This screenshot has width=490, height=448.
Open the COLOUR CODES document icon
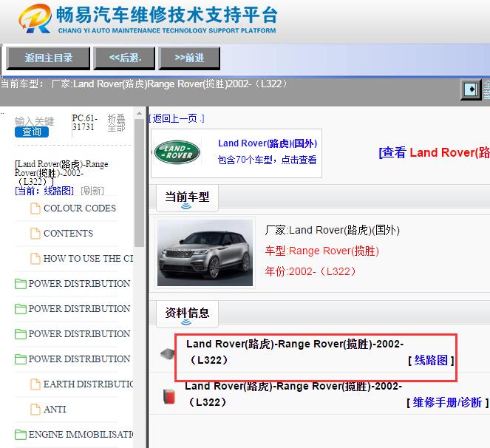(x=35, y=208)
